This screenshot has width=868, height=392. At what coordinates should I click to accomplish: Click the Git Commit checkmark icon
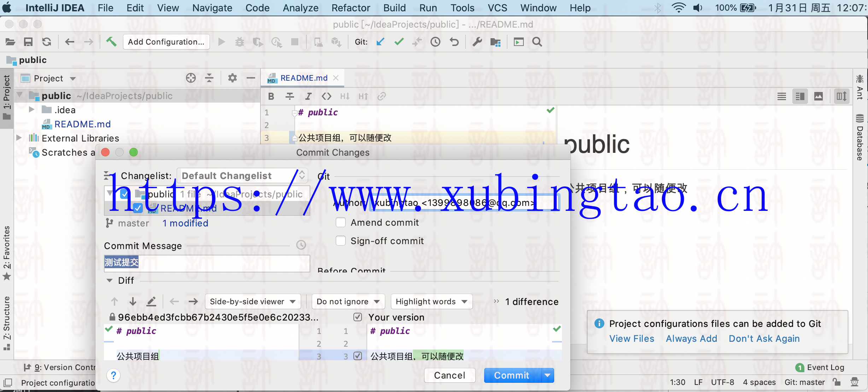pyautogui.click(x=399, y=42)
